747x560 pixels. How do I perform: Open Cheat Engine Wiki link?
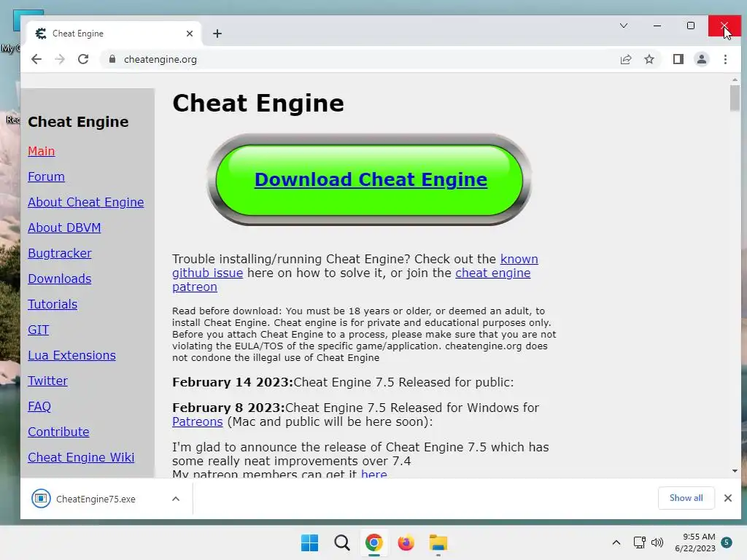coord(81,457)
